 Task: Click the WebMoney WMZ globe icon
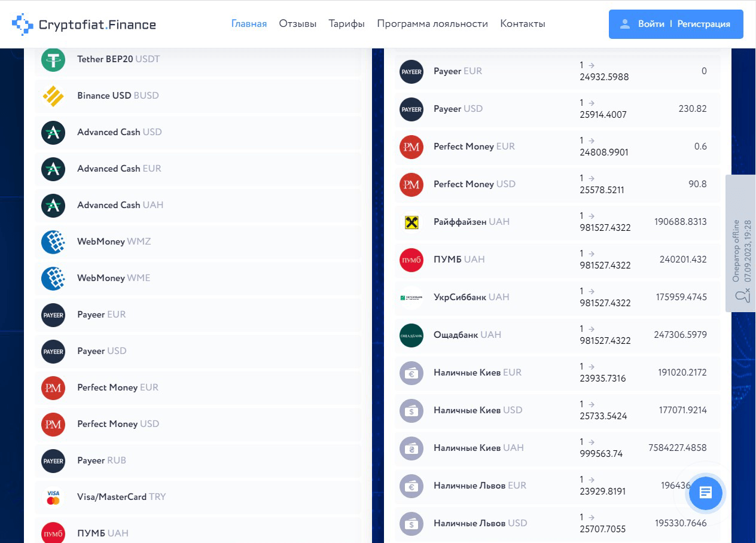tap(53, 242)
